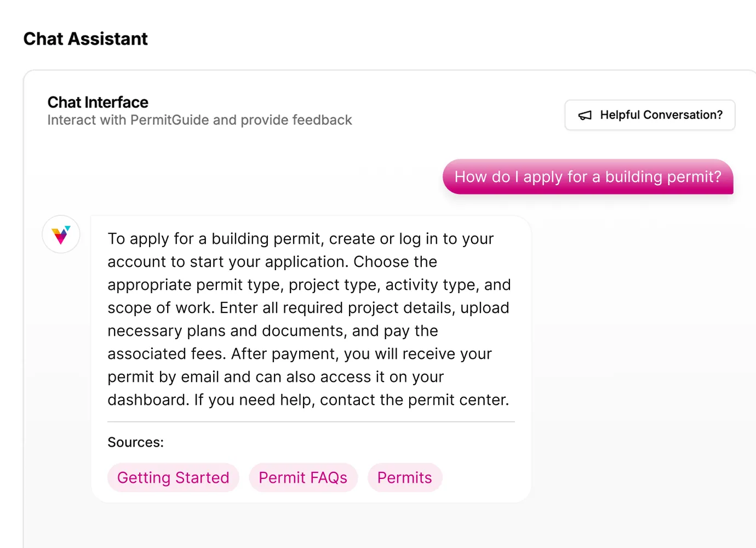Follow the Permits source link
Viewport: 756px width, 548px height.
click(405, 478)
